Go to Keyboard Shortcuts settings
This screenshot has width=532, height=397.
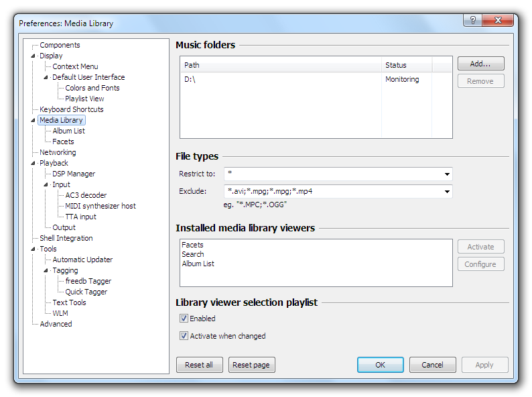pyautogui.click(x=71, y=110)
